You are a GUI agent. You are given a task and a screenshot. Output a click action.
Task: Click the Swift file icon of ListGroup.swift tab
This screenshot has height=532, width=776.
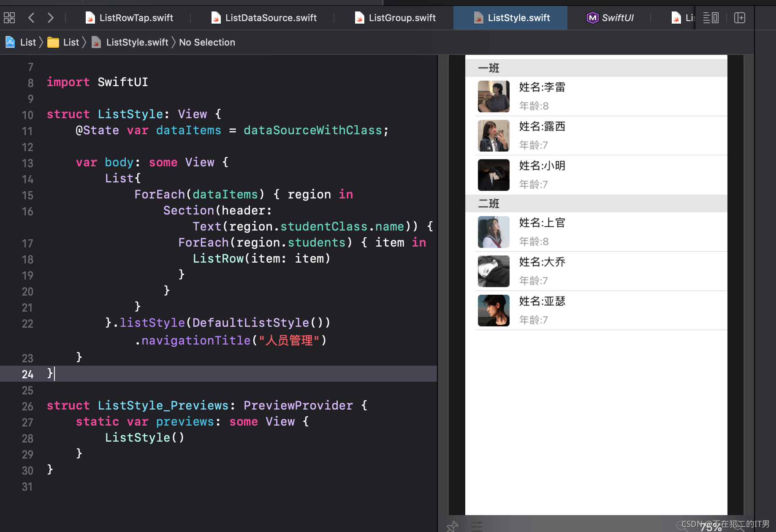[x=359, y=18]
